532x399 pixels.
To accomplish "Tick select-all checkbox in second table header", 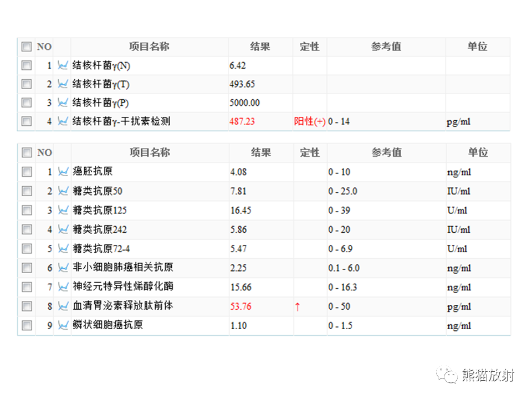I will click(x=27, y=153).
